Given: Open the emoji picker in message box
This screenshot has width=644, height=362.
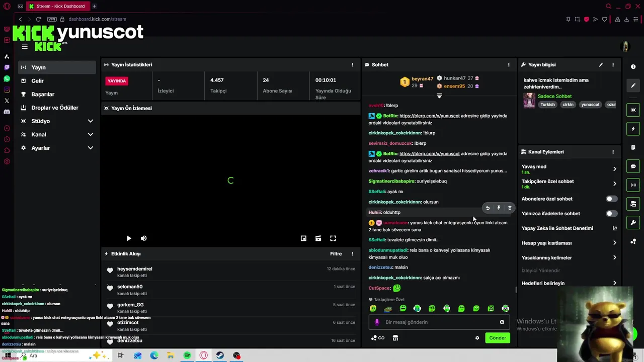Looking at the screenshot, I should pyautogui.click(x=502, y=322).
